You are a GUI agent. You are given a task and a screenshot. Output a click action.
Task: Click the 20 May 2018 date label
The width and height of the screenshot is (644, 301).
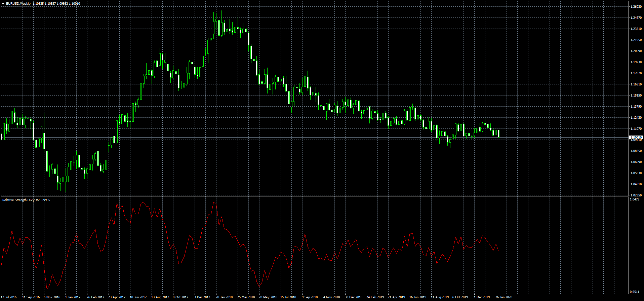[x=268, y=297]
